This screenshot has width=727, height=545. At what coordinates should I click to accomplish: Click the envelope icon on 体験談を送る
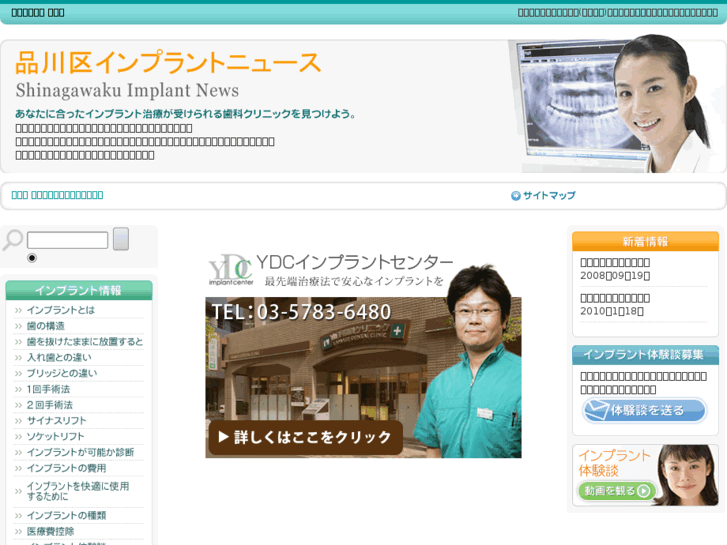pos(596,410)
